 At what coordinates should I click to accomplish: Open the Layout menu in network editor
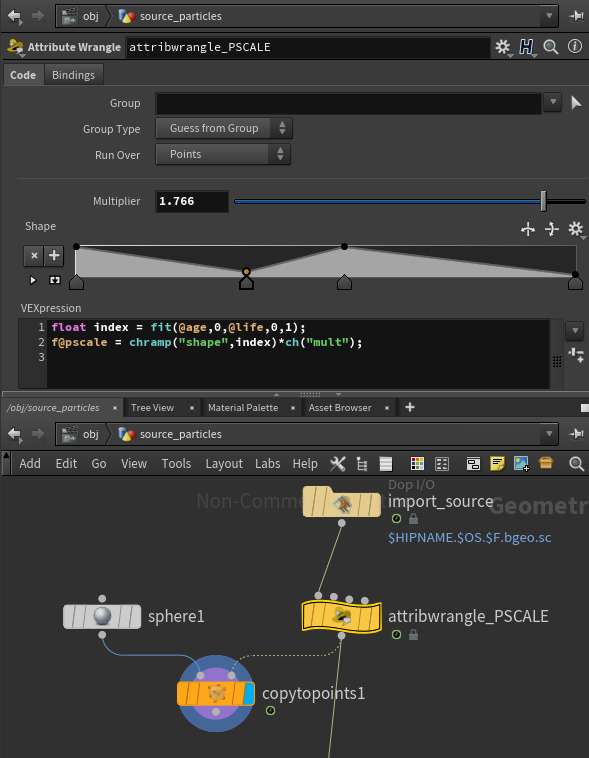coord(224,464)
